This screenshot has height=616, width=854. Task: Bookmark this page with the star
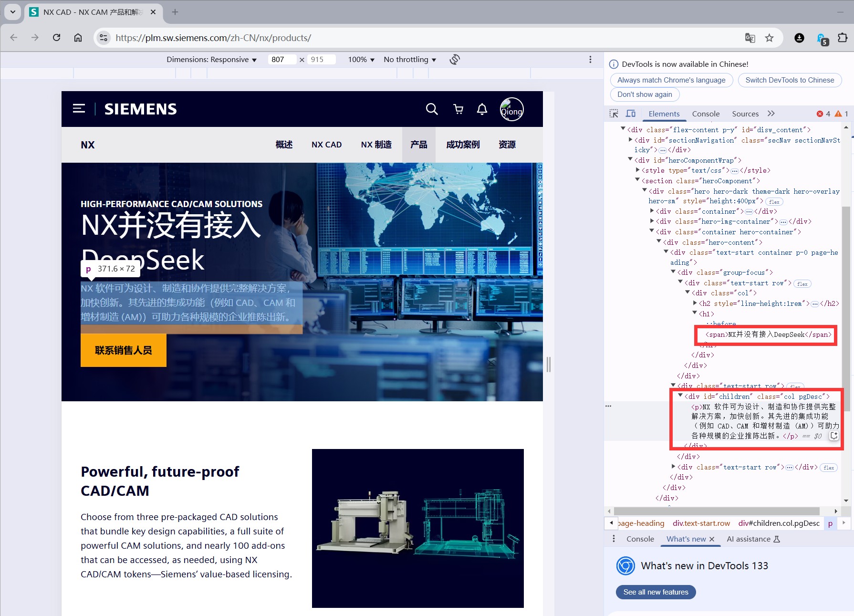point(769,38)
